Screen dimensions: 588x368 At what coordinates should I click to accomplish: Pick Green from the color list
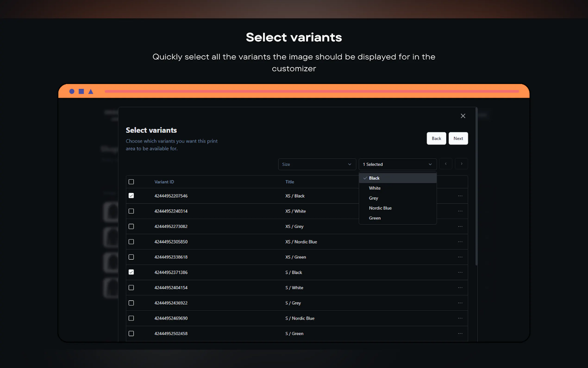[375, 218]
